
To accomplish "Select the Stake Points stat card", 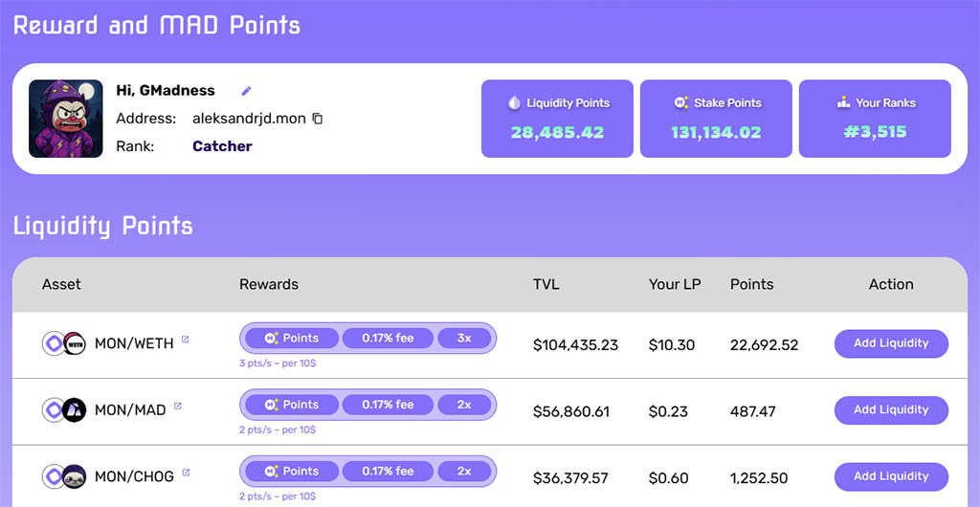I will (x=716, y=119).
